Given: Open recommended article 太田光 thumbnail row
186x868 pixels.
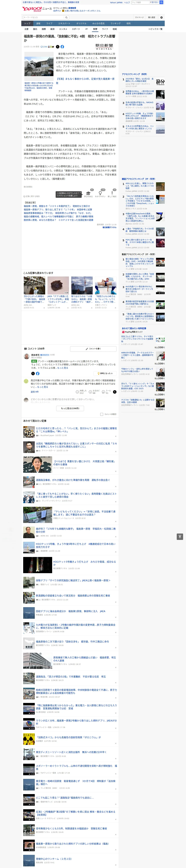Looking at the screenshot, I should 70,447.
